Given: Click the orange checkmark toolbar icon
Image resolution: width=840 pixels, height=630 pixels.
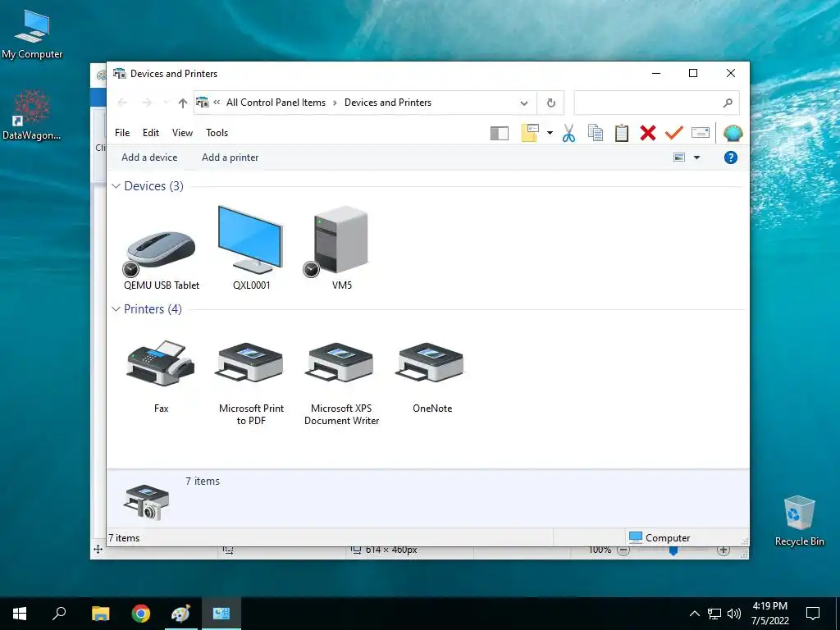Looking at the screenshot, I should 674,133.
